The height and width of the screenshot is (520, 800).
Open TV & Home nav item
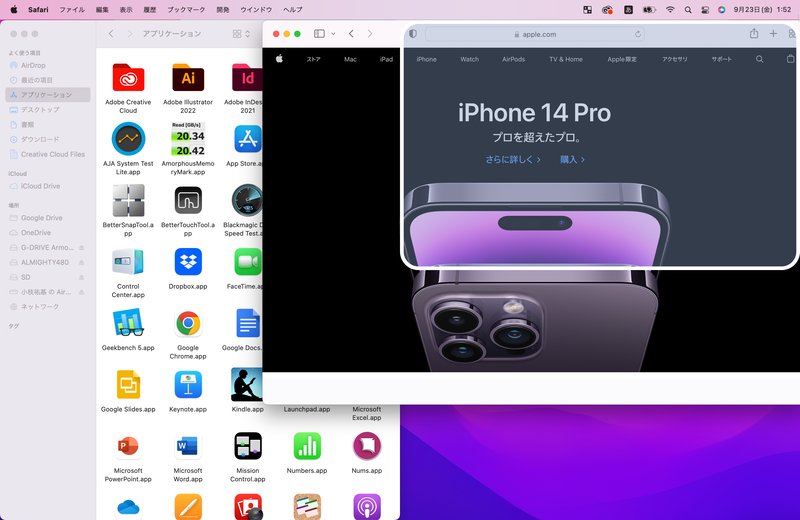tap(566, 59)
